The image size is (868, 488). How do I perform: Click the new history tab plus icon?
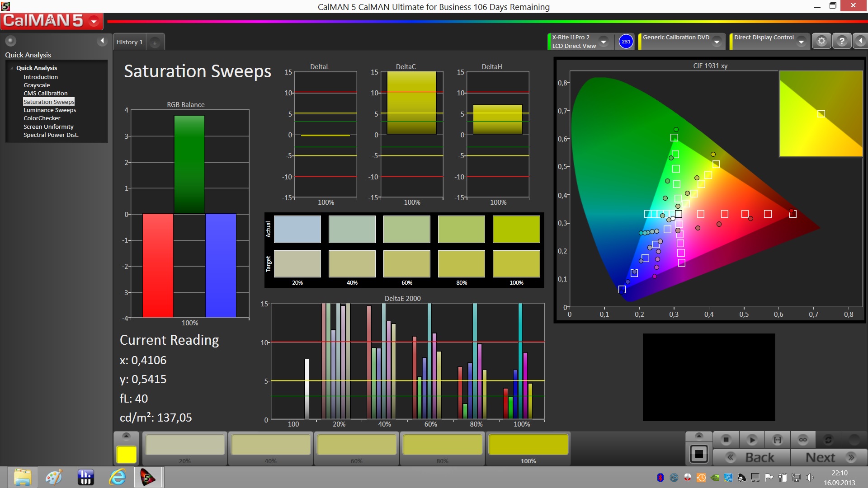point(155,42)
